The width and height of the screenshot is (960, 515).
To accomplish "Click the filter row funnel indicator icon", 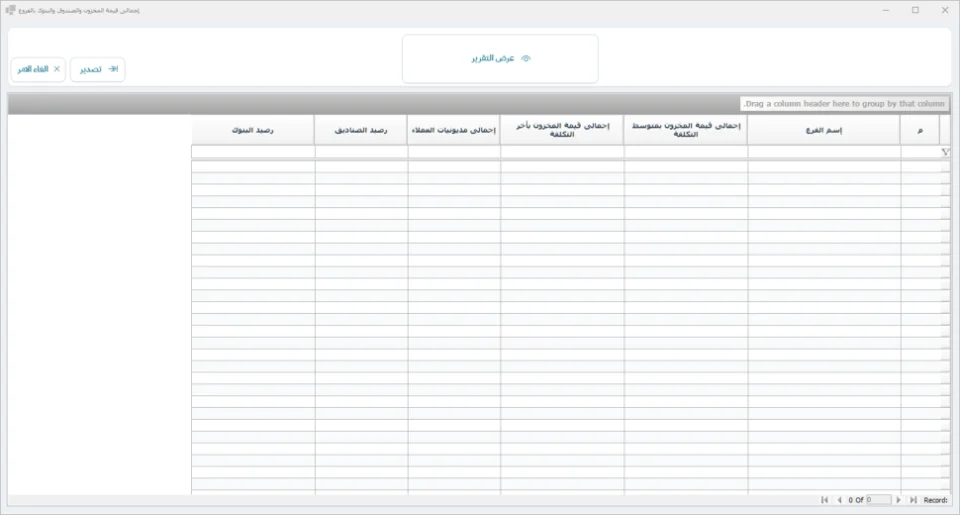I will [x=945, y=152].
